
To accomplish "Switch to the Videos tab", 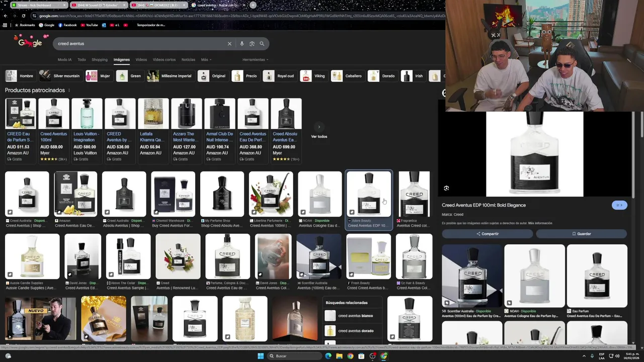I will pos(141,60).
